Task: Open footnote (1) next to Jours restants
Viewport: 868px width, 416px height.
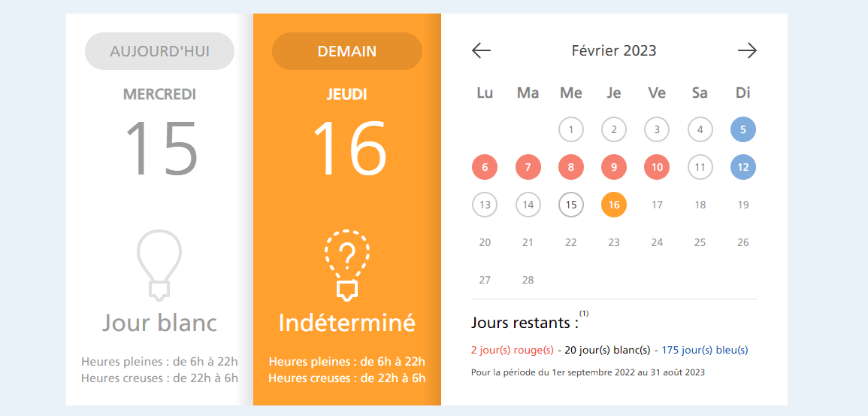Action: point(584,314)
